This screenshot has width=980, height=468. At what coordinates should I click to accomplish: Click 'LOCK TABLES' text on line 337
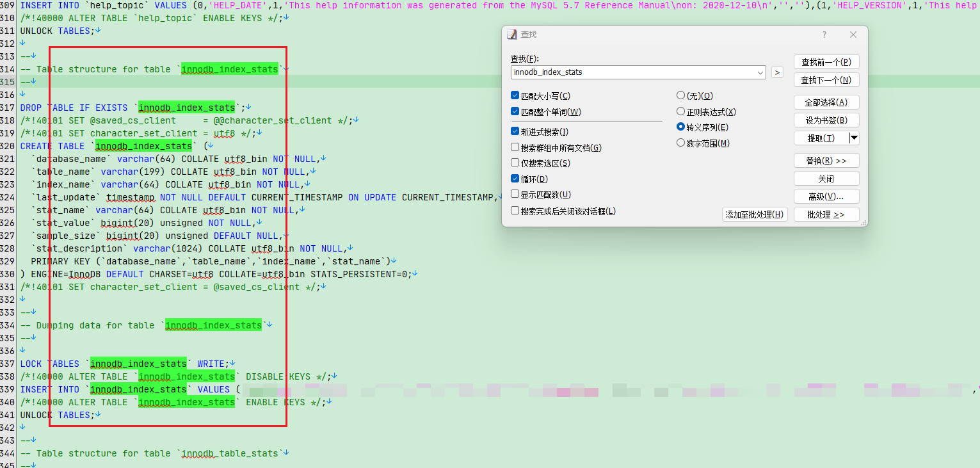tap(50, 364)
